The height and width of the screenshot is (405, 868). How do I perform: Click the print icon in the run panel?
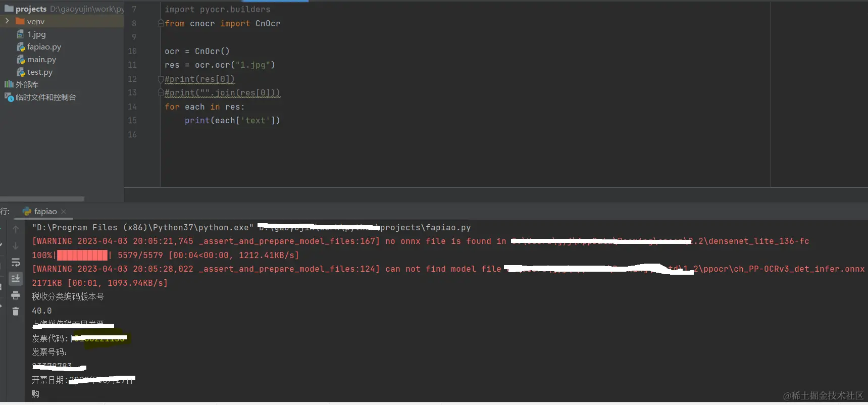pos(16,295)
